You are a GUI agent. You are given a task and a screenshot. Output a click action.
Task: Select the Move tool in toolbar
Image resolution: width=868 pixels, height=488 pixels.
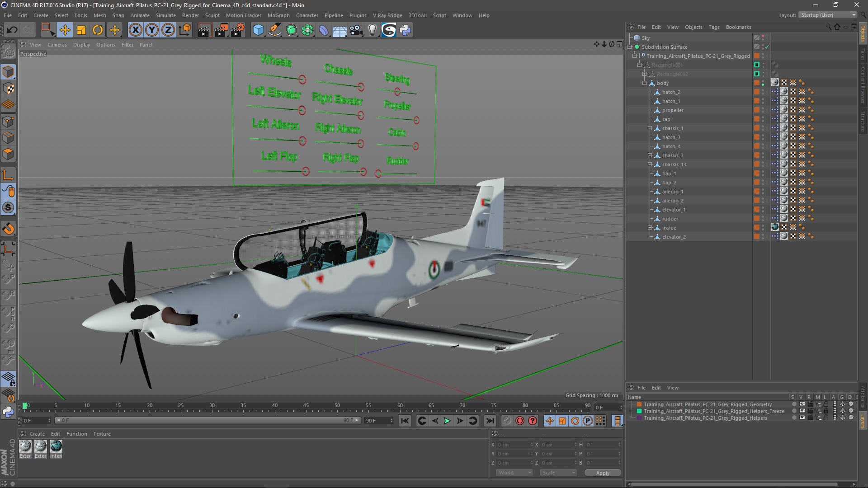click(x=65, y=30)
